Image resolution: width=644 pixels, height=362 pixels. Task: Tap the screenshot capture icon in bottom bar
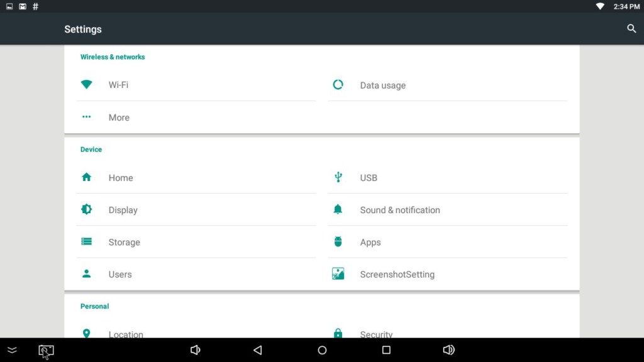coord(46,351)
